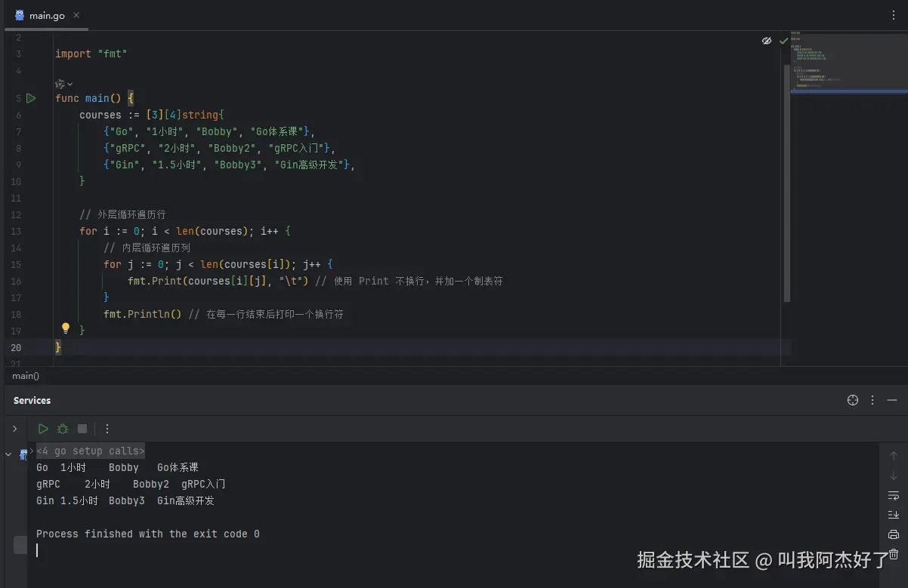Toggle reader mode eye icon
The width and height of the screenshot is (908, 588).
(x=767, y=41)
